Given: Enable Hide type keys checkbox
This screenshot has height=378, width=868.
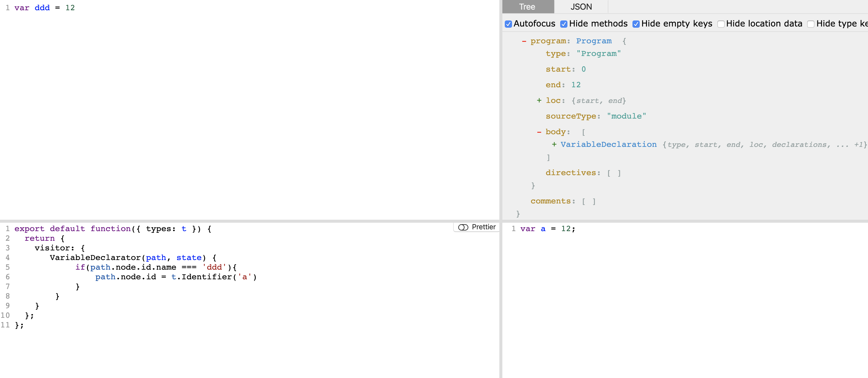Looking at the screenshot, I should tap(811, 24).
